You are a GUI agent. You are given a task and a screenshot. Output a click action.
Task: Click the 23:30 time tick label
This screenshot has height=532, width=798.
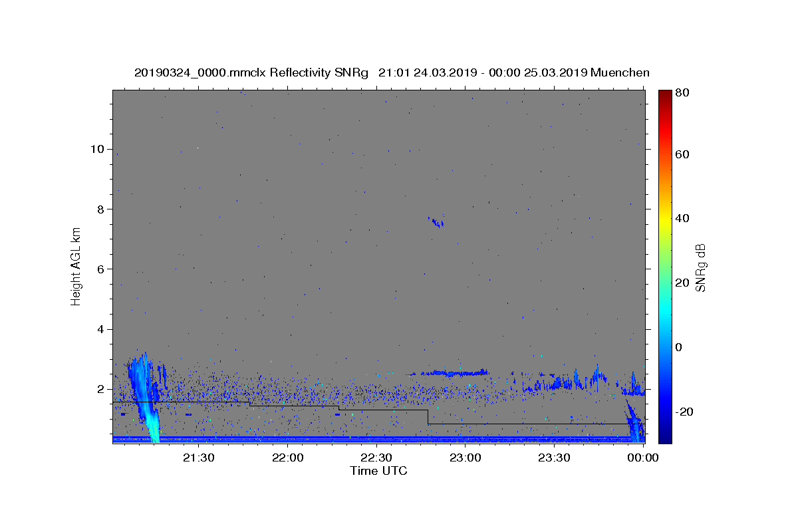554,458
